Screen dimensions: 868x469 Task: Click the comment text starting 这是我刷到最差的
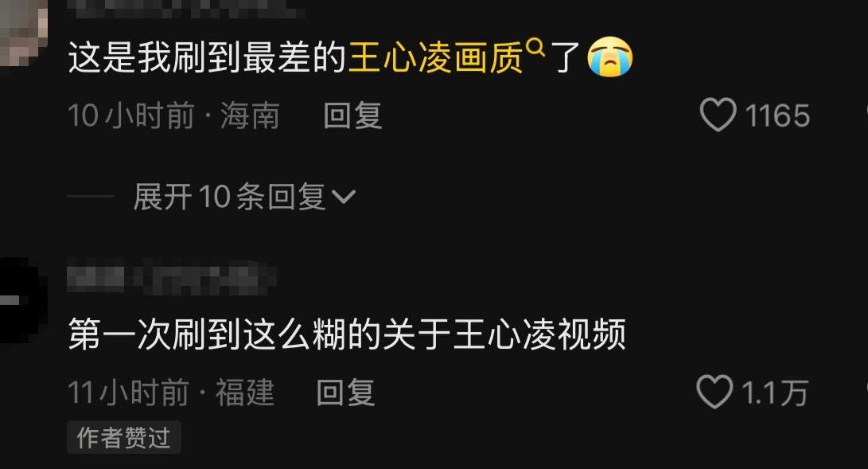[x=350, y=57]
